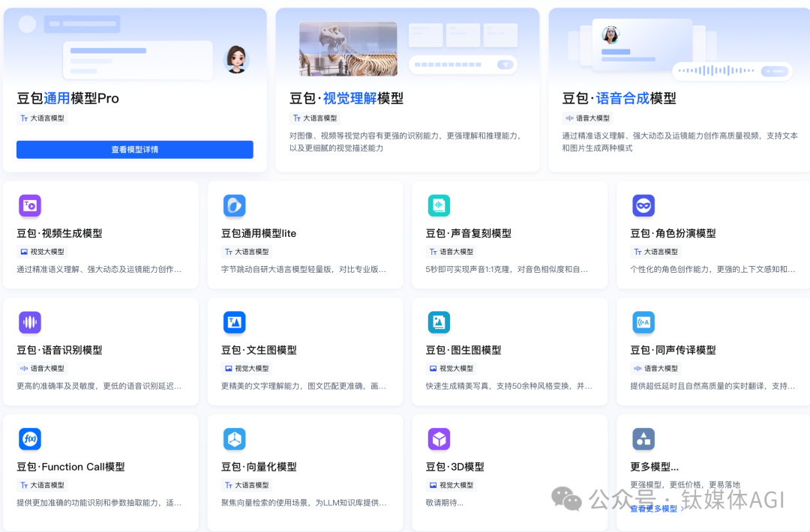Viewport: 810px width, 532px height.
Task: Click 视觉大模型 tag under 图生图模型
Action: click(x=451, y=369)
